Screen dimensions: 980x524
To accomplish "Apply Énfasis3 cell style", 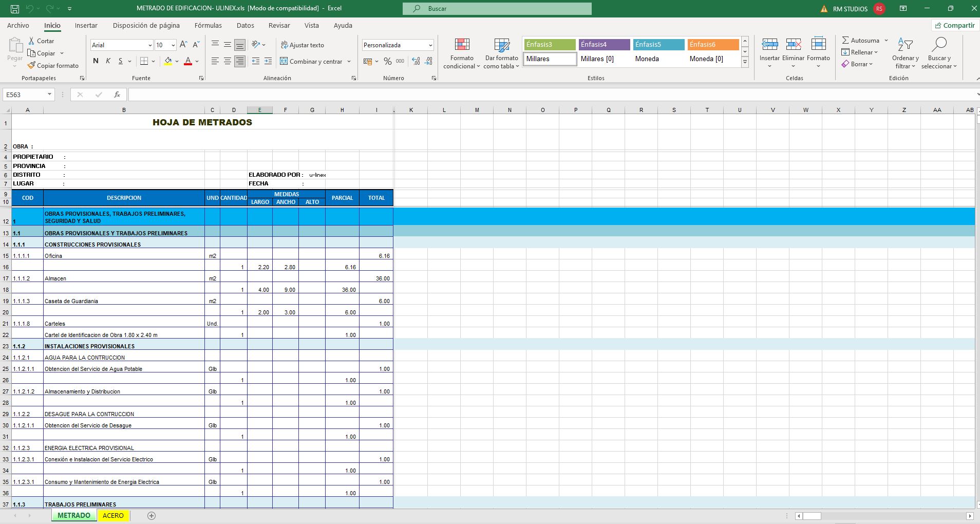I will [550, 45].
